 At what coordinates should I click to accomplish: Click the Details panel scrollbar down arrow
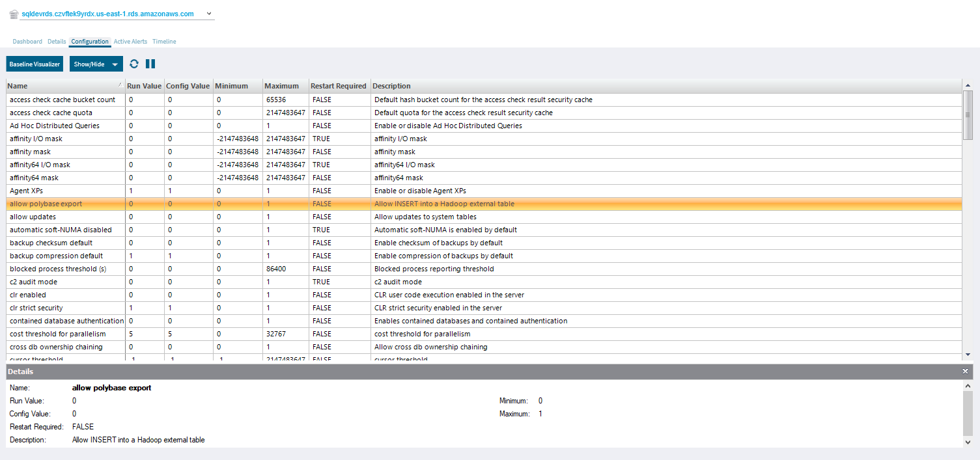(x=968, y=442)
